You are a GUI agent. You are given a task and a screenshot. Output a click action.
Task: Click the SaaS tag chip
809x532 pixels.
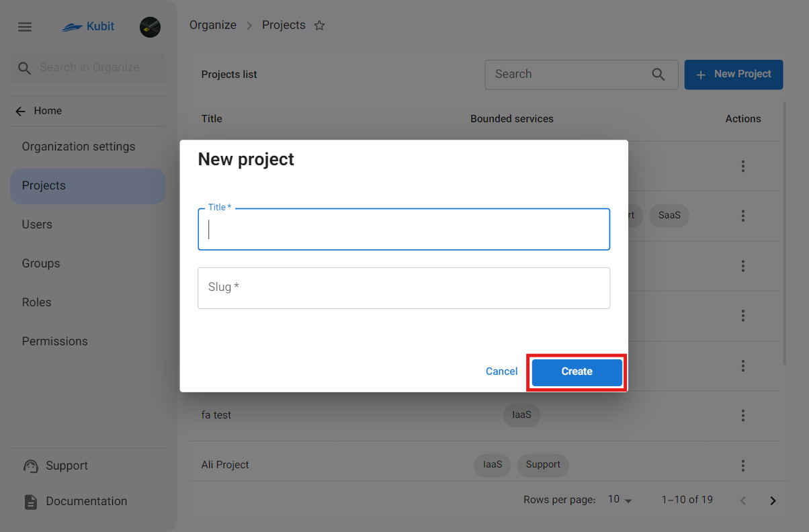coord(669,216)
